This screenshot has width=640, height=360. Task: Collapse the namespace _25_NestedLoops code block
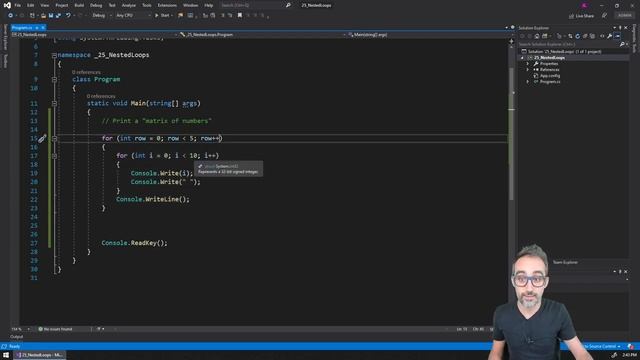54,55
